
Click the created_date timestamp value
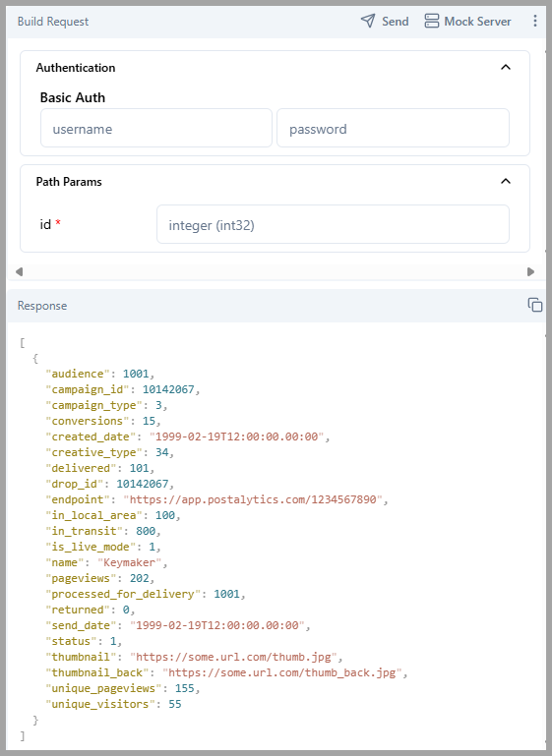(236, 436)
